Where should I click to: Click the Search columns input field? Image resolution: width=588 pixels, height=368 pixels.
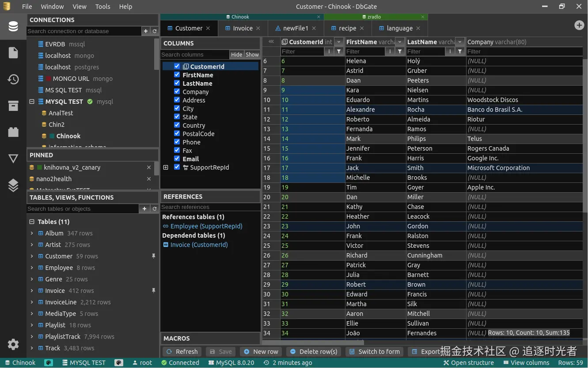coord(194,55)
